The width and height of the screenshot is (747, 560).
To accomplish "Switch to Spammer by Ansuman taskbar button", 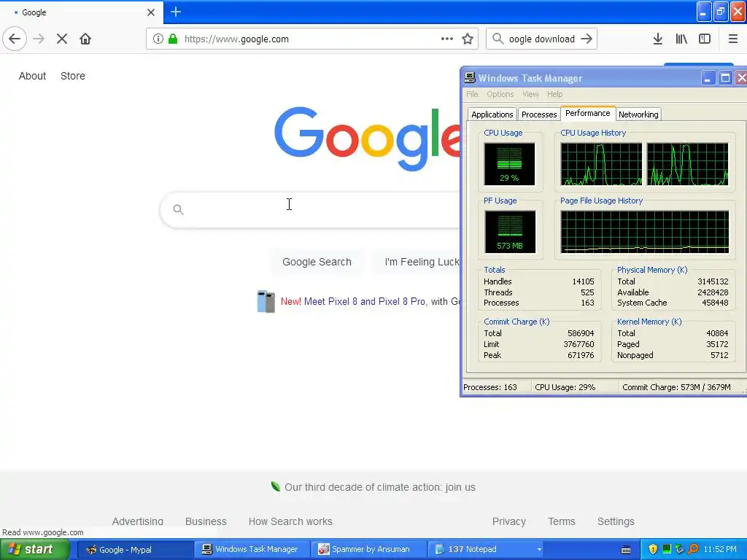I will coord(368,549).
